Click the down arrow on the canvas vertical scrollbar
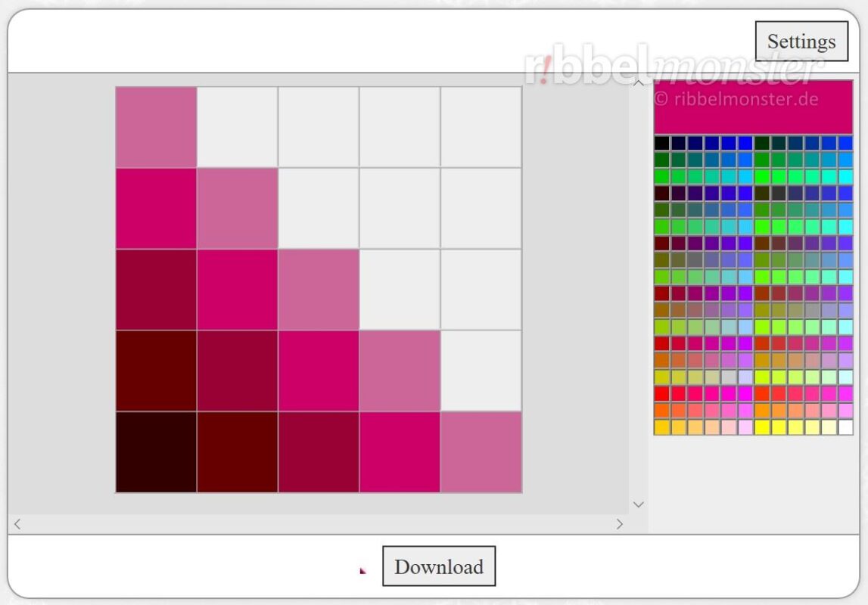Viewport: 868px width, 605px height. click(638, 504)
